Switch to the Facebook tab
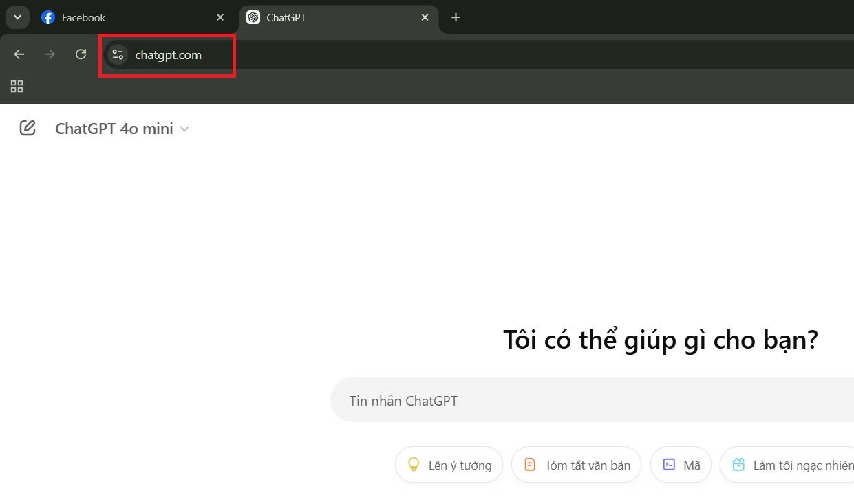854x504 pixels. [134, 17]
